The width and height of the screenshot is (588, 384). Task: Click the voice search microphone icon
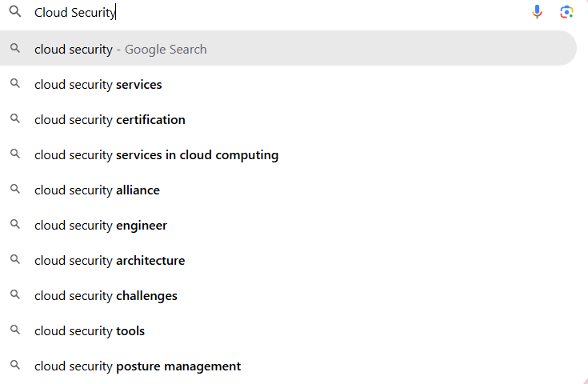point(537,12)
